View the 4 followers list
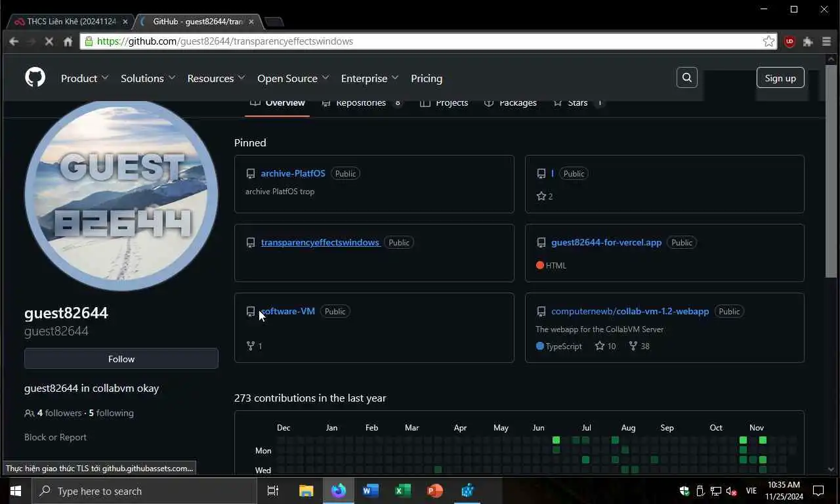The image size is (840, 504). [x=59, y=413]
